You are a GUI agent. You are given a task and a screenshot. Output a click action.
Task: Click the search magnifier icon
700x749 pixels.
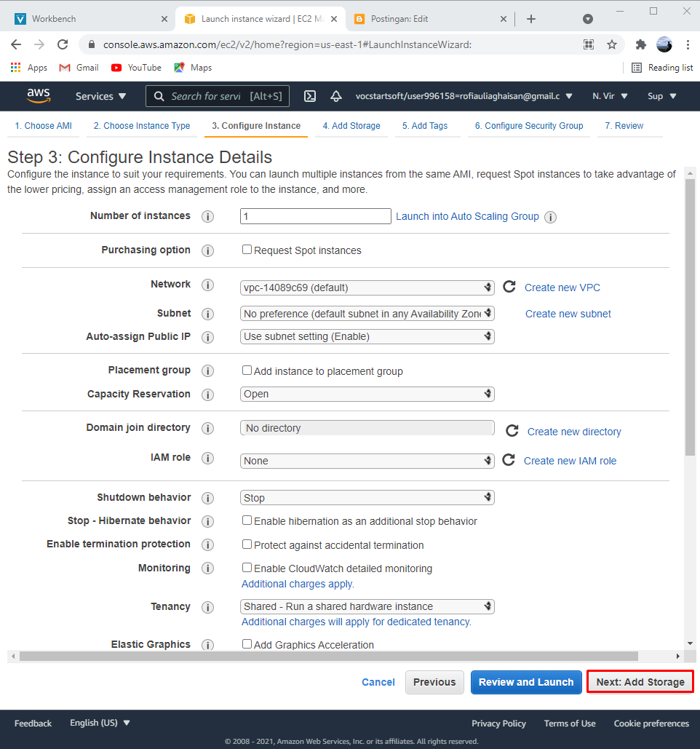pos(159,96)
